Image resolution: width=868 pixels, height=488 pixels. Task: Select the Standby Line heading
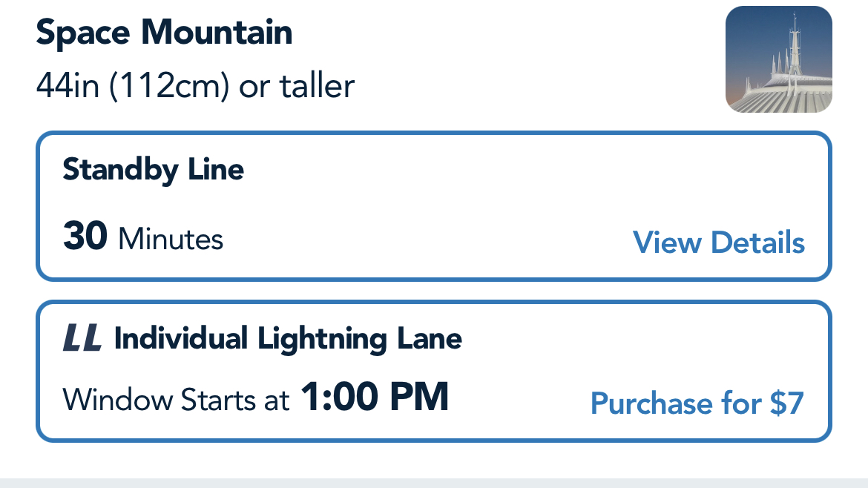pyautogui.click(x=154, y=170)
